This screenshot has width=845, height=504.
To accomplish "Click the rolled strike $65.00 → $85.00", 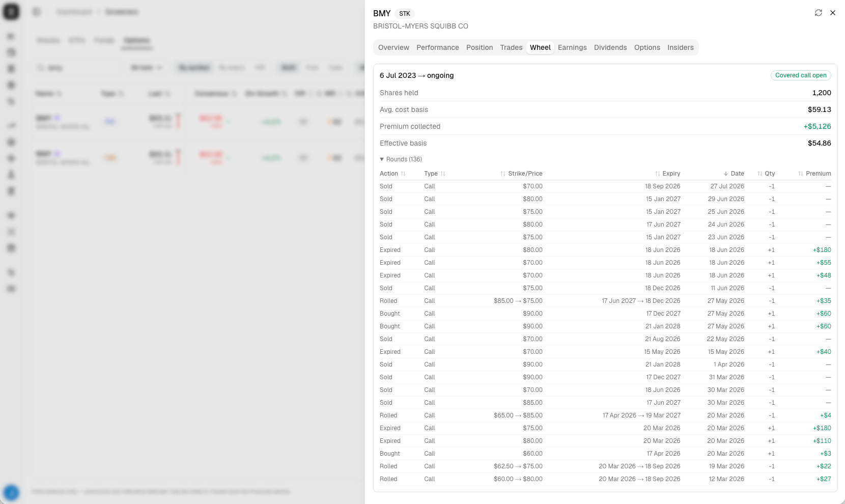I will (518, 415).
